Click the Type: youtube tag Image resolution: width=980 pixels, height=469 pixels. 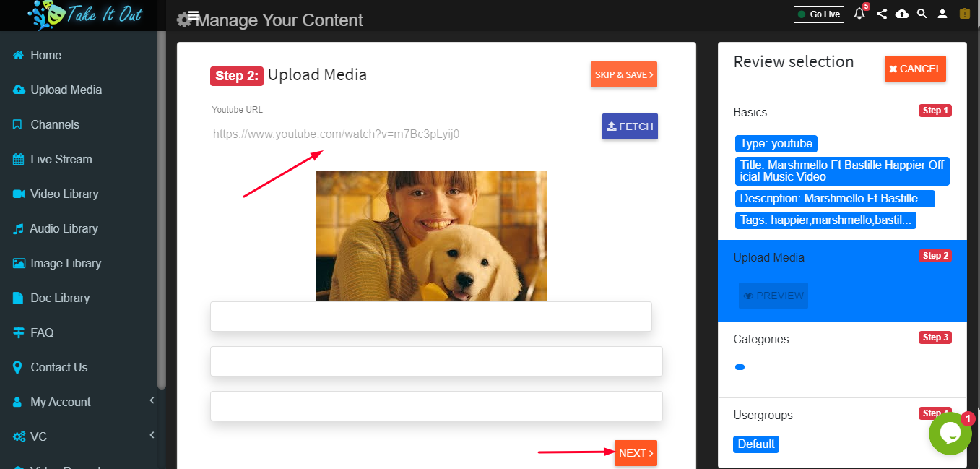(x=776, y=144)
